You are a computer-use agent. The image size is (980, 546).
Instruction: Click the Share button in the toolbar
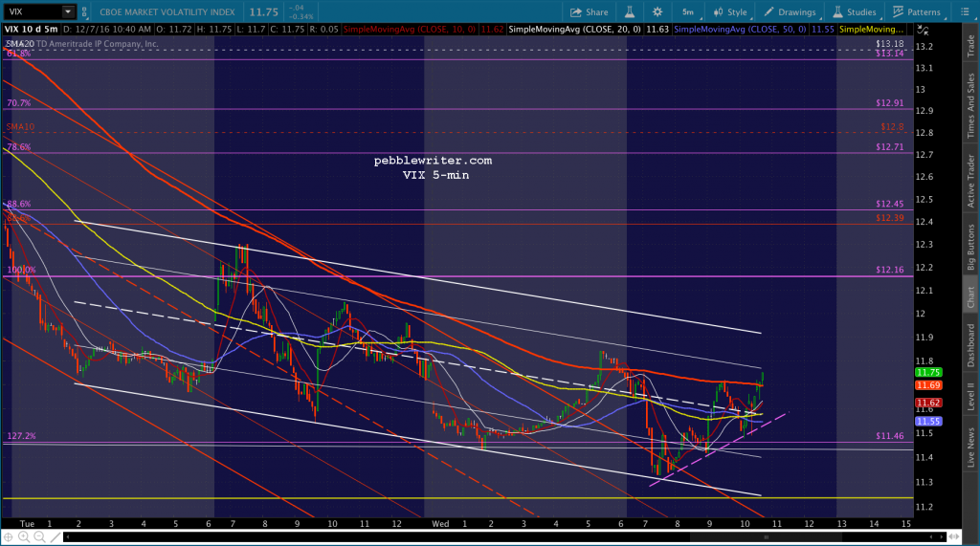point(589,12)
